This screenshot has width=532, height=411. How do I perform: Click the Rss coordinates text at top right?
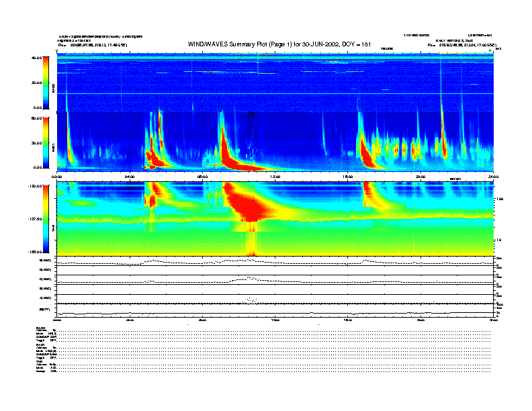pos(462,45)
